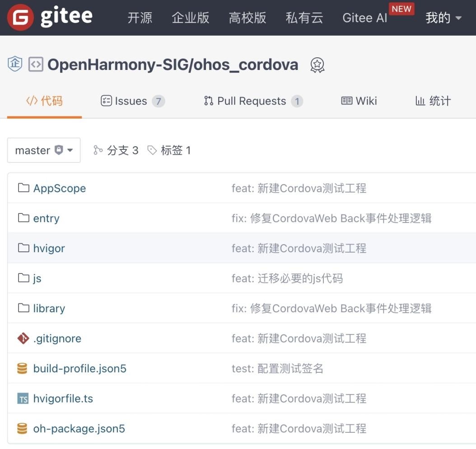View the 标签 1 tags link
476x449 pixels.
click(x=169, y=150)
